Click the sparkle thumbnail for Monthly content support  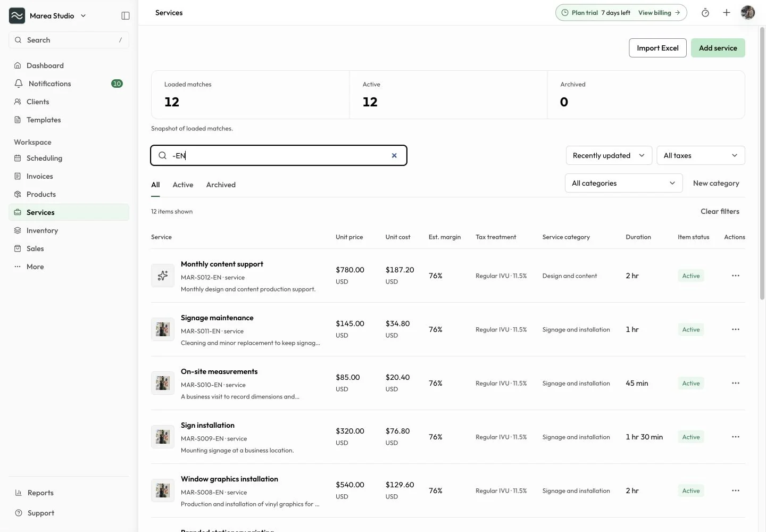coord(163,276)
